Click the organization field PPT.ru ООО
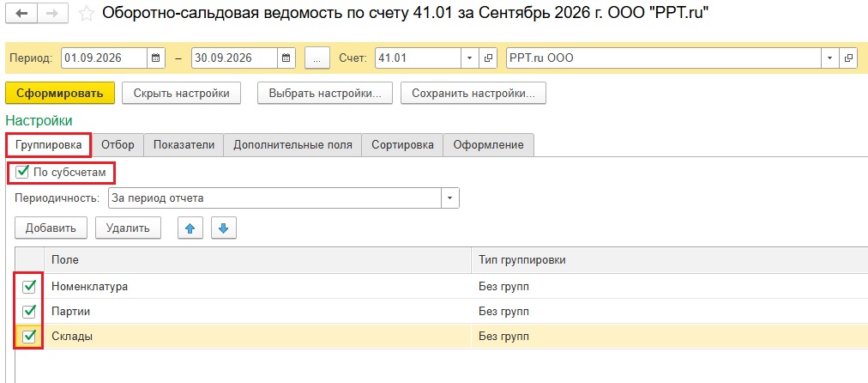Viewport: 868px width, 383px height. click(x=664, y=58)
